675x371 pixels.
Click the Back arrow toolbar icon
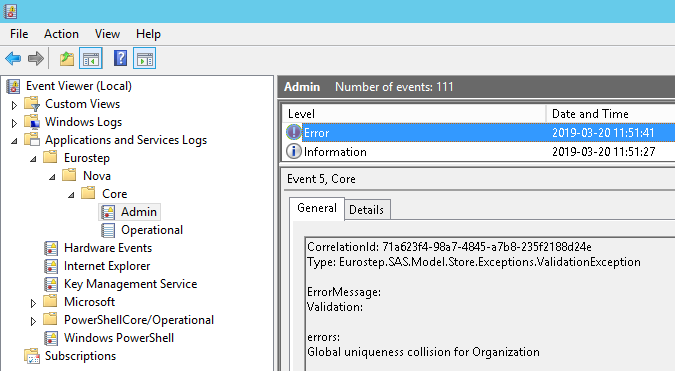13,58
